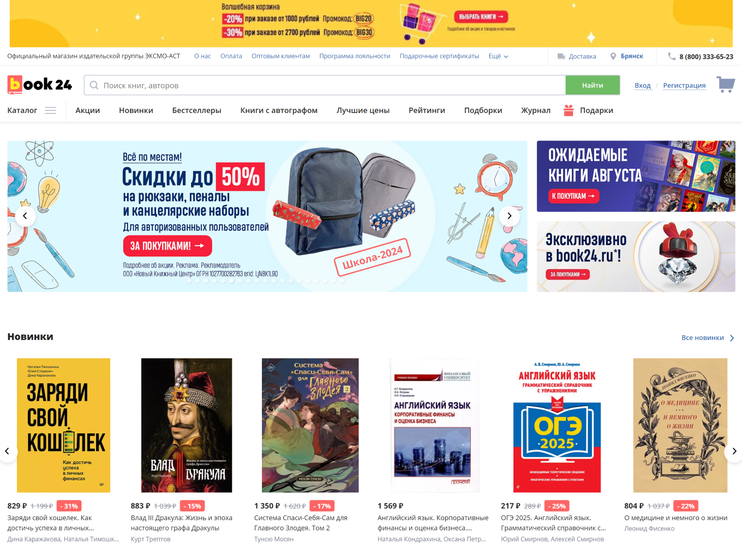742x560 pixels.
Task: Click the green Найти search button
Action: [593, 85]
